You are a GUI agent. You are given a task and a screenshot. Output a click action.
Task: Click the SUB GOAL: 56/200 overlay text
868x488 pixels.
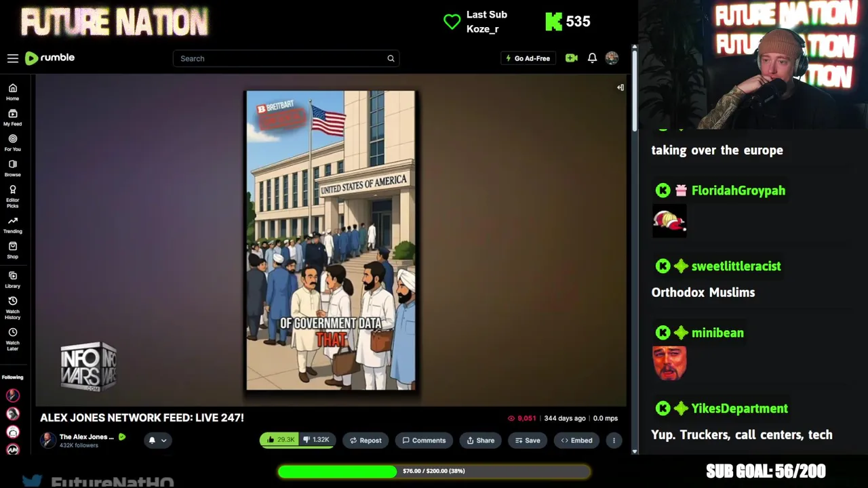(x=766, y=471)
